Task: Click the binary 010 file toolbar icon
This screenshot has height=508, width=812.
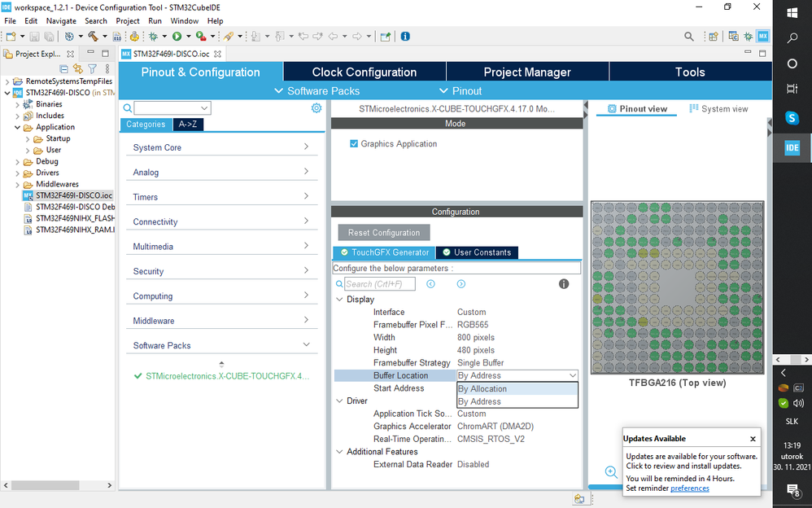Action: coord(117,37)
